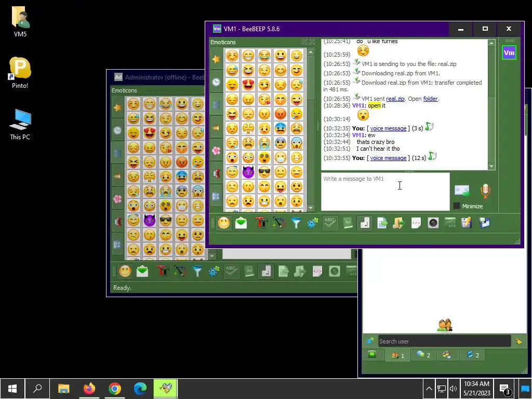Click the VM user avatar in VM1 sidebar
Image resolution: width=532 pixels, height=399 pixels.
tap(509, 52)
